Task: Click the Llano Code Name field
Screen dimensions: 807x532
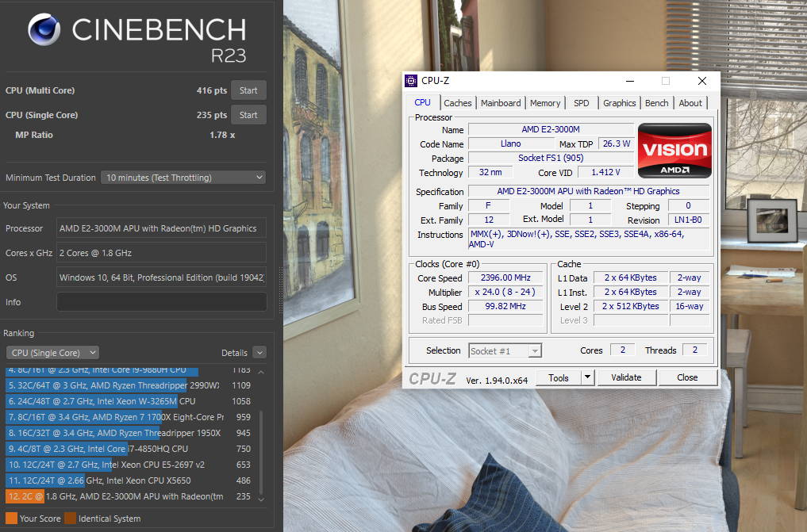Action: [x=511, y=144]
